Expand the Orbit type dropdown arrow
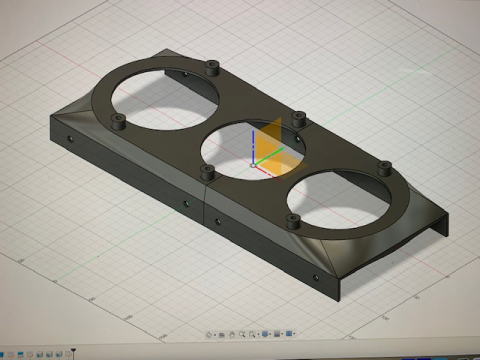Screen dimensions: 480x360 click(x=215, y=335)
